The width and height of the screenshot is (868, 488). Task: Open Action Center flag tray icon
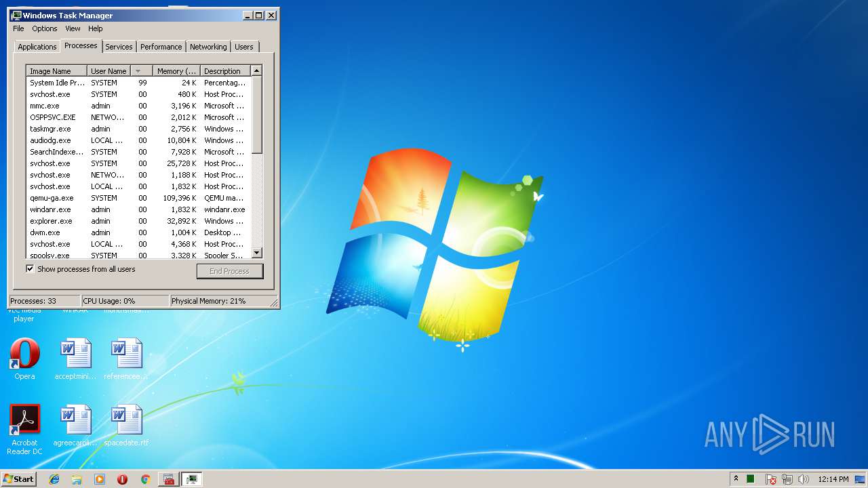tap(771, 479)
